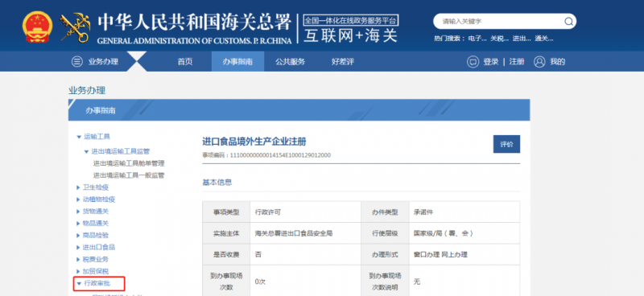The image size is (644, 296).
Task: Collapse the 运输工具 tree node
Action: tap(79, 137)
